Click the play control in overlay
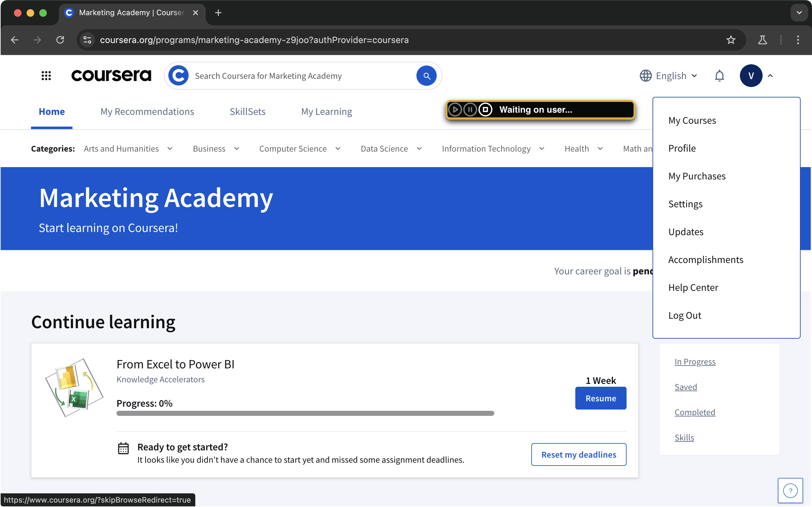 (x=455, y=110)
